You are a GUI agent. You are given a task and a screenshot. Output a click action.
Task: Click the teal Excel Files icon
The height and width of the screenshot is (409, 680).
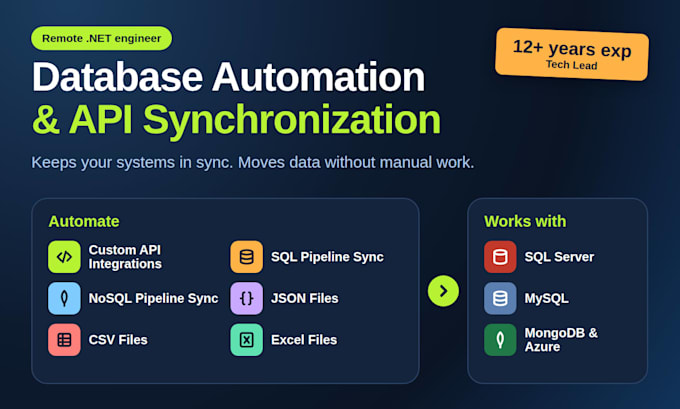246,340
